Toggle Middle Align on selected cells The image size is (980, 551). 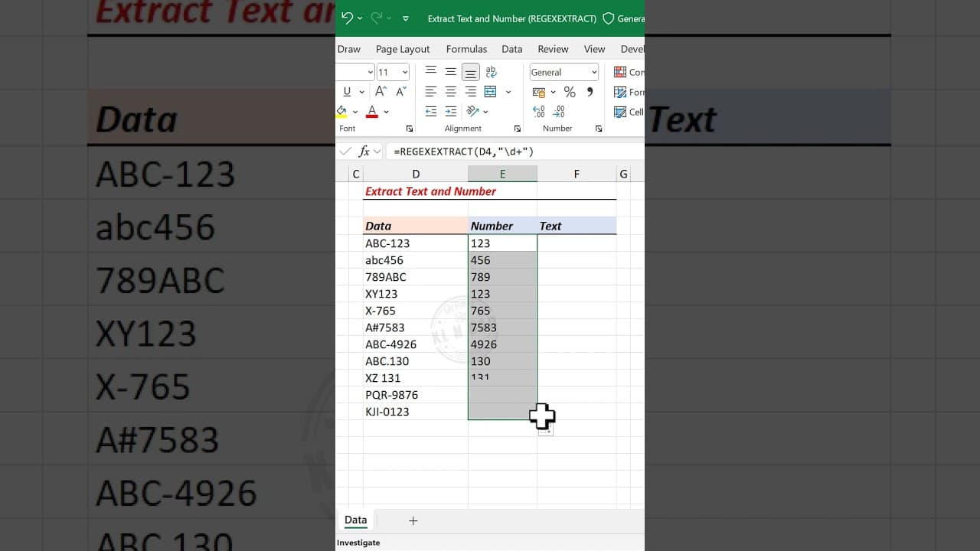[x=450, y=71]
